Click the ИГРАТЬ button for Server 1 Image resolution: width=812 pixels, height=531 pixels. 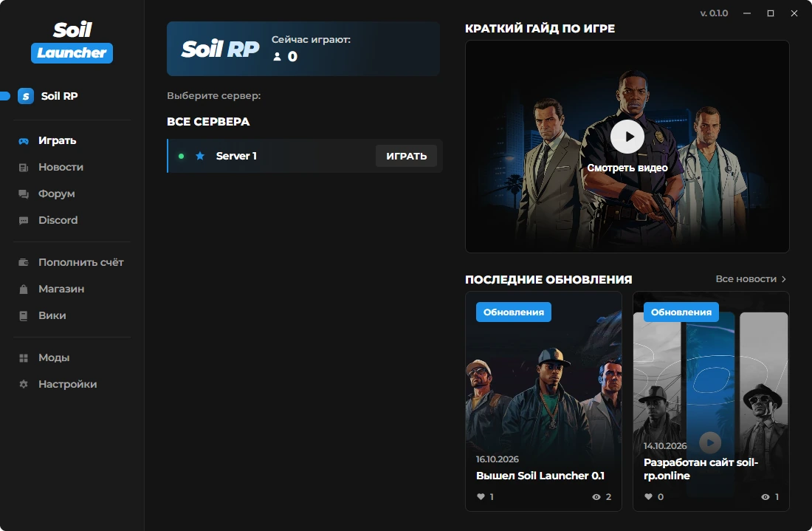pyautogui.click(x=407, y=156)
